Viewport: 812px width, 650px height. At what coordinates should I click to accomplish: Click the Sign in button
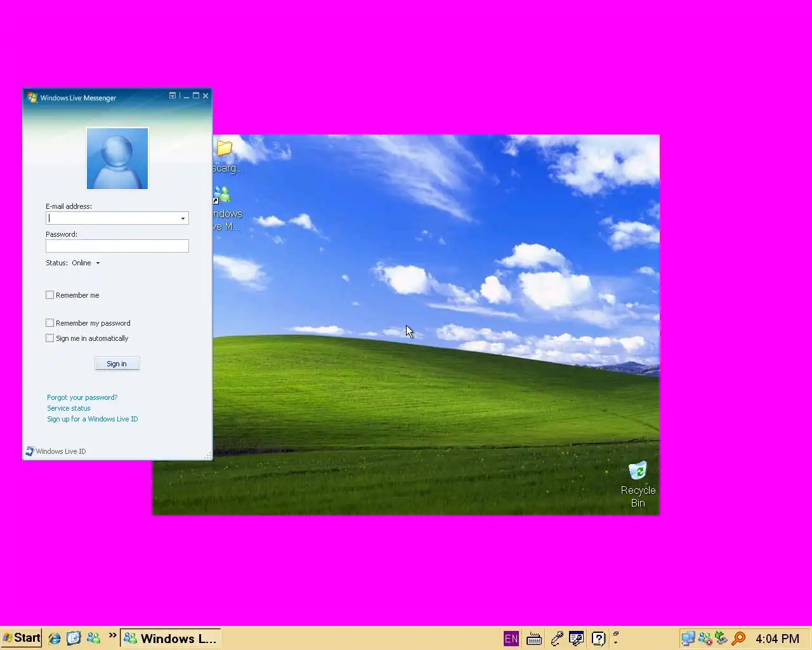[117, 364]
